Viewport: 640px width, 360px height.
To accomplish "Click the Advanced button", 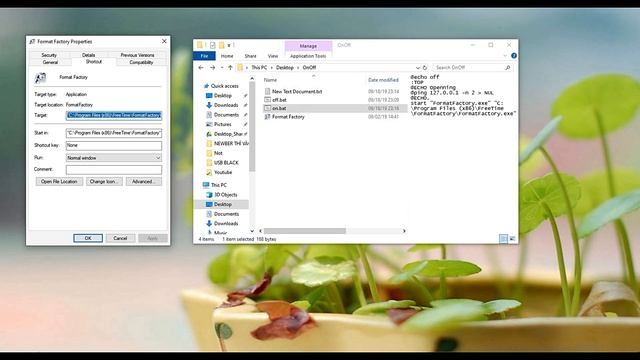I will coord(144,182).
